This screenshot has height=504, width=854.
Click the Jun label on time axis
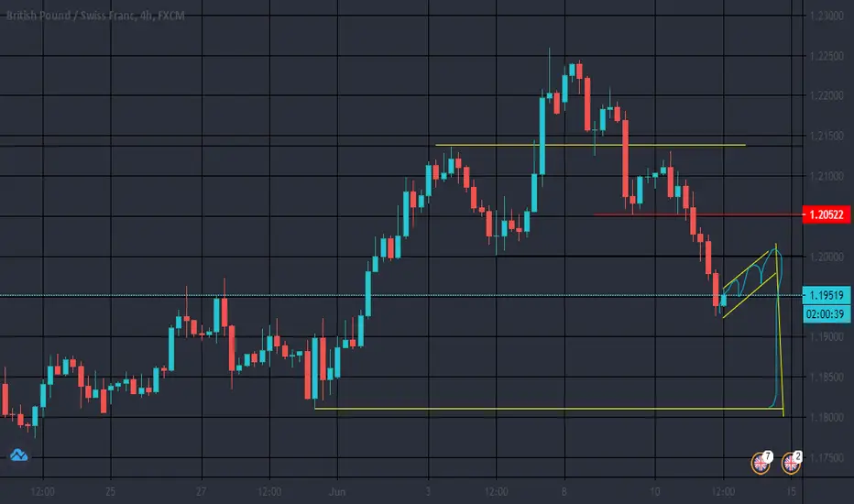(337, 491)
